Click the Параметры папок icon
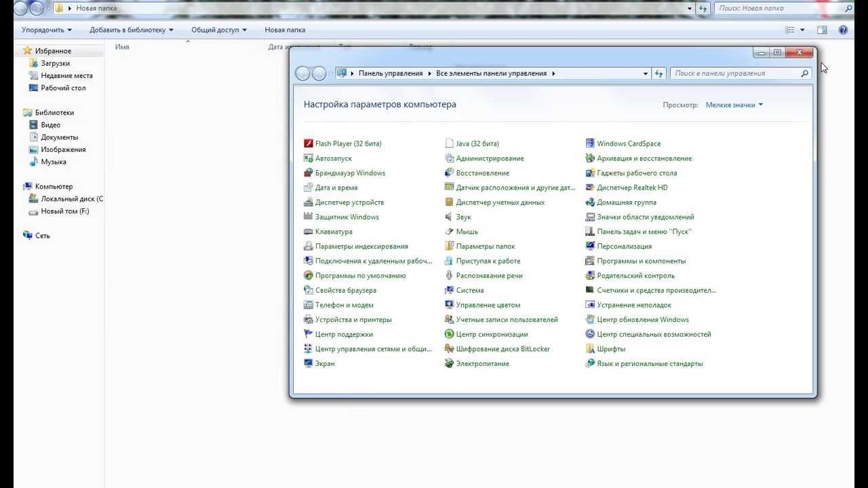 tap(449, 247)
